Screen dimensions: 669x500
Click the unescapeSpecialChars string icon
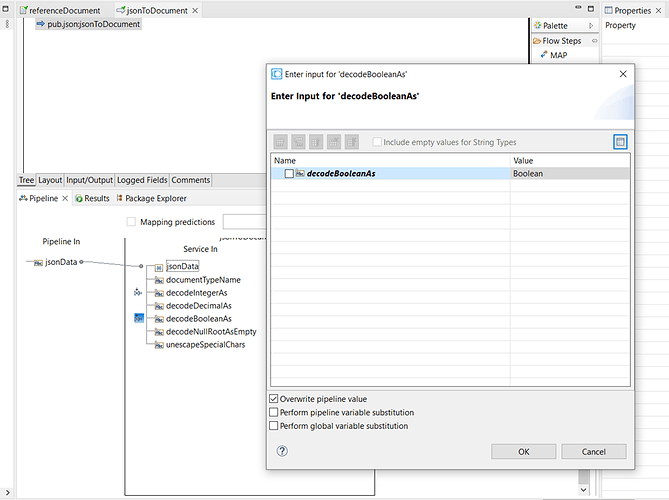coord(159,345)
